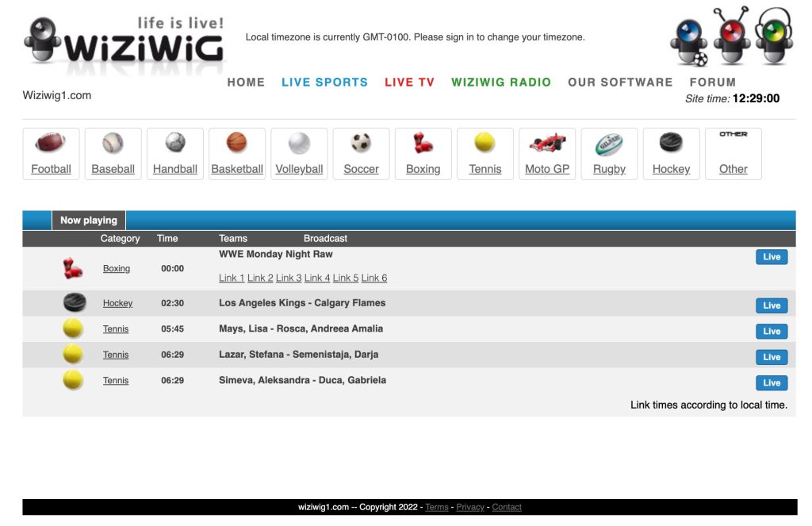The height and width of the screenshot is (526, 812).
Task: Click the green-eyed mascot with headphones
Action: click(x=774, y=35)
